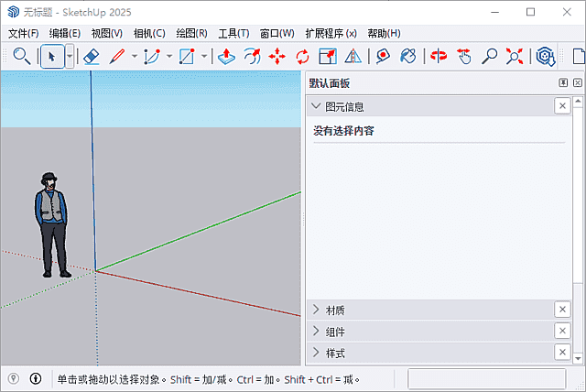The image size is (586, 392).
Task: Activate the Move tool
Action: pyautogui.click(x=277, y=56)
